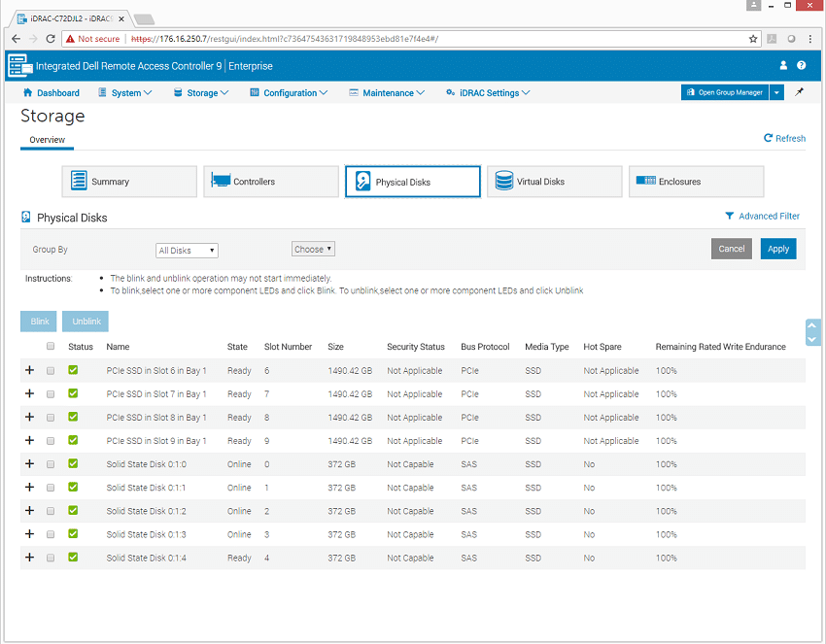Bookmark page with star icon
This screenshot has width=826, height=644.
click(753, 39)
